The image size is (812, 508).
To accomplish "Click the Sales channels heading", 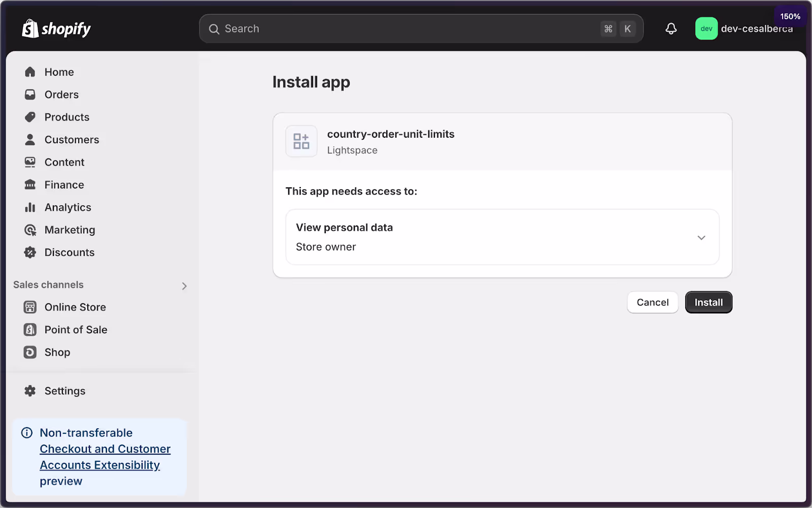I will point(48,285).
